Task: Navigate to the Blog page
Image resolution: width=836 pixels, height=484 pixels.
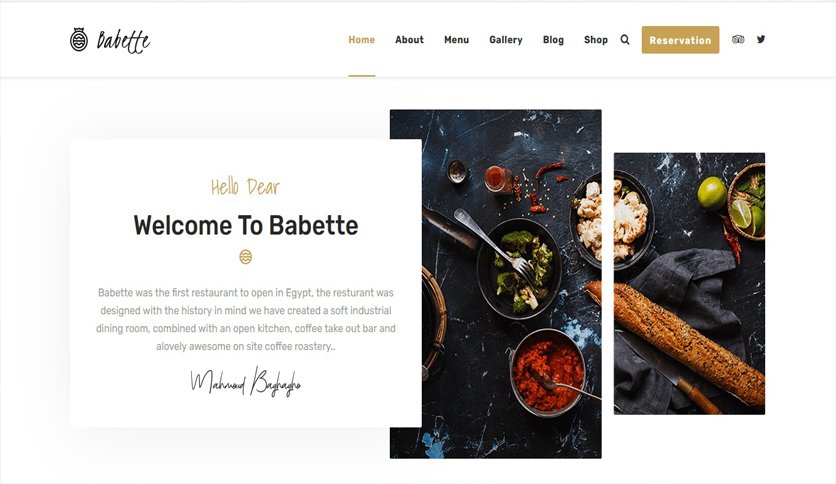Action: (553, 40)
